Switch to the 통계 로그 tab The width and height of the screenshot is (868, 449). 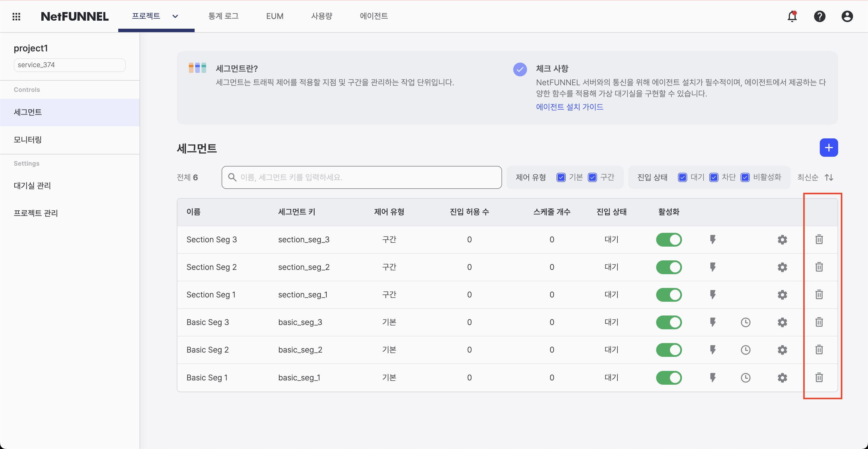pyautogui.click(x=223, y=16)
